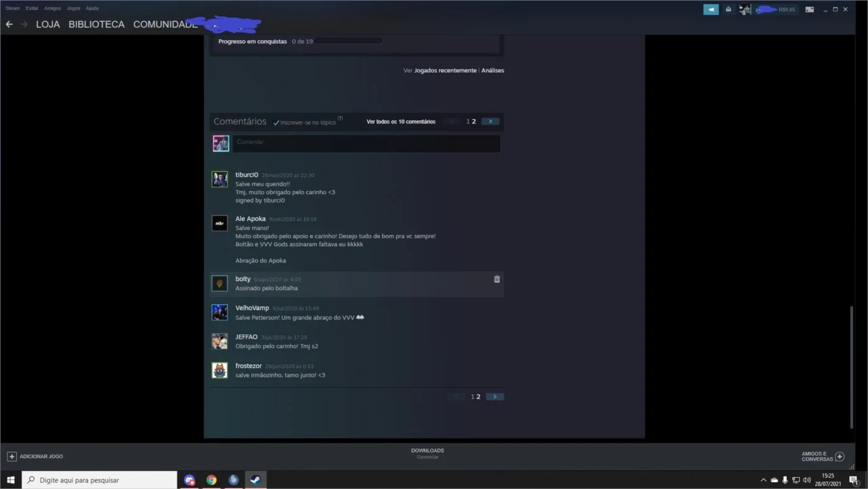Click the Windows search box
This screenshot has height=489, width=868.
(x=99, y=480)
